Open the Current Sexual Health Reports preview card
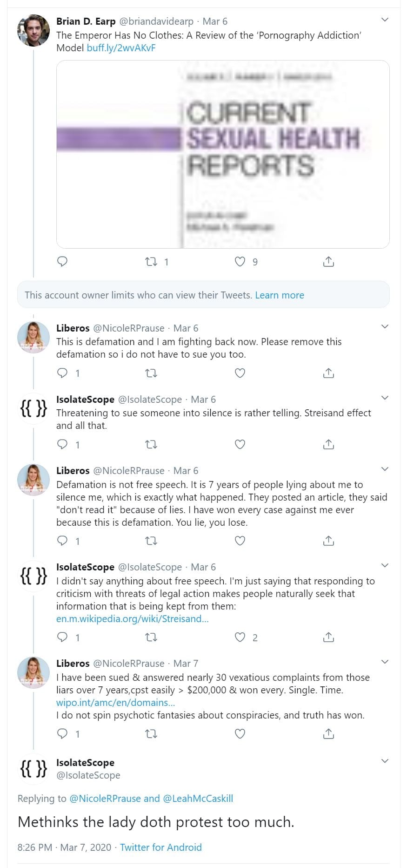The width and height of the screenshot is (407, 868). click(x=223, y=154)
